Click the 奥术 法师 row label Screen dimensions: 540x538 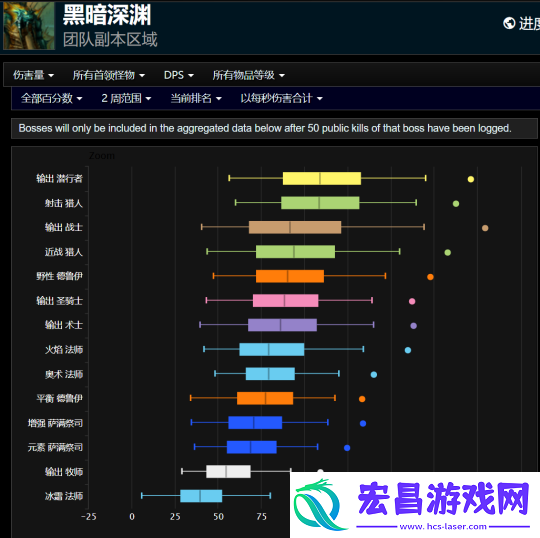click(x=64, y=374)
